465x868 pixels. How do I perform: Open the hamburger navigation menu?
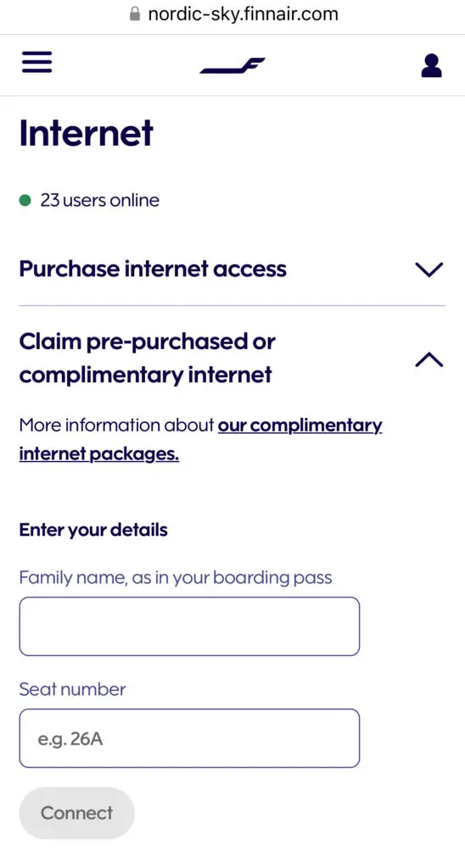(x=37, y=62)
